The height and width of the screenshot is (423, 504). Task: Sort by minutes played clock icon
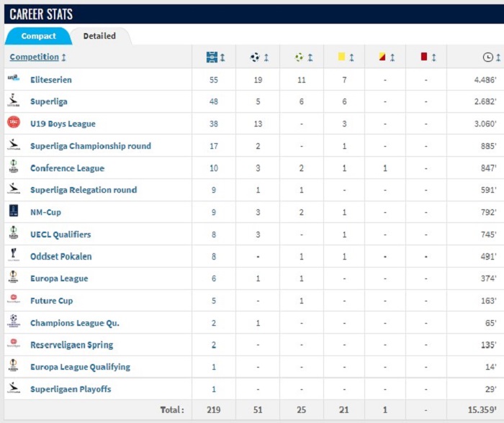488,57
